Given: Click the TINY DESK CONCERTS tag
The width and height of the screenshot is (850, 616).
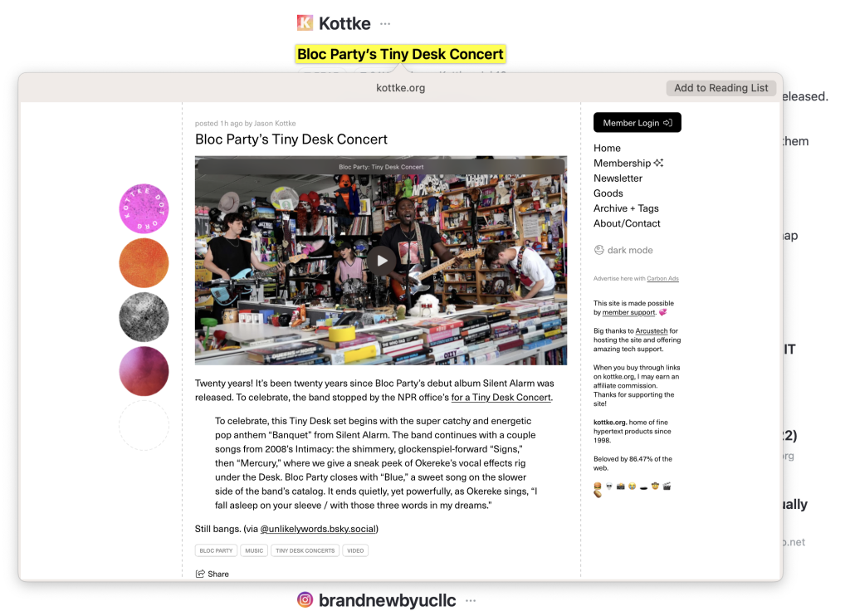Looking at the screenshot, I should pyautogui.click(x=305, y=550).
